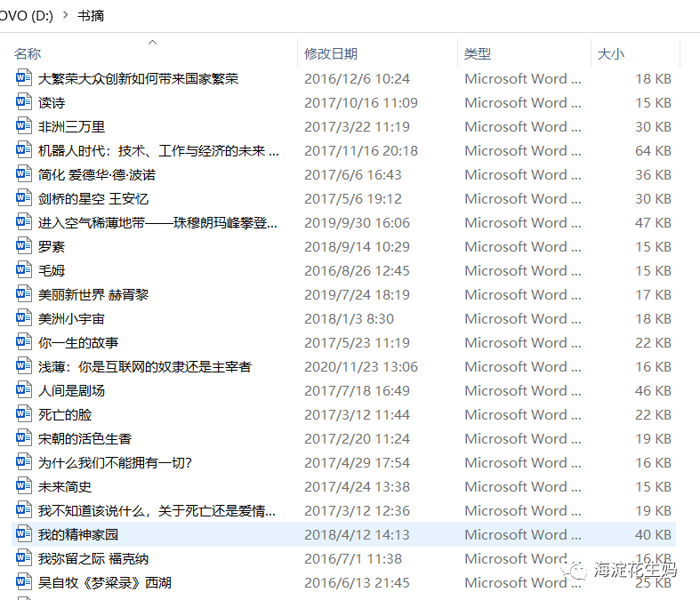Select file 我弥留之际 福克纳
The height and width of the screenshot is (600, 700).
[93, 559]
